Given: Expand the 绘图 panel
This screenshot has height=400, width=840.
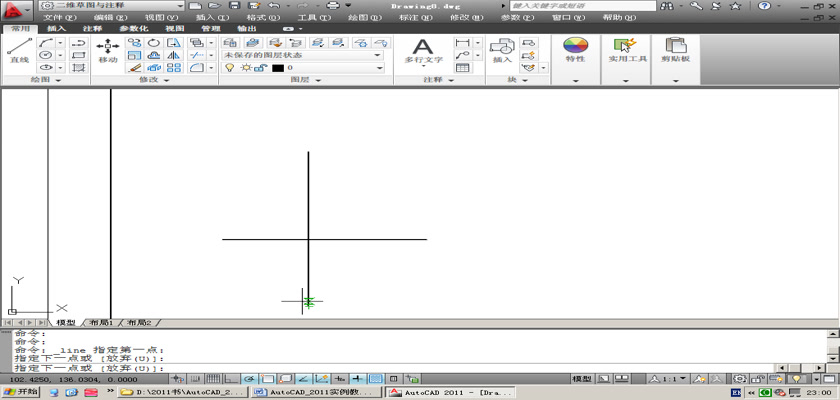Looking at the screenshot, I should [x=47, y=80].
